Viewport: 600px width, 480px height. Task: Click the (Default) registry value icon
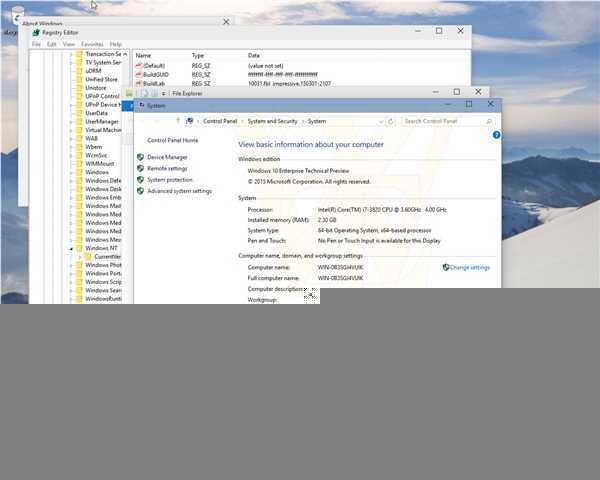(139, 65)
